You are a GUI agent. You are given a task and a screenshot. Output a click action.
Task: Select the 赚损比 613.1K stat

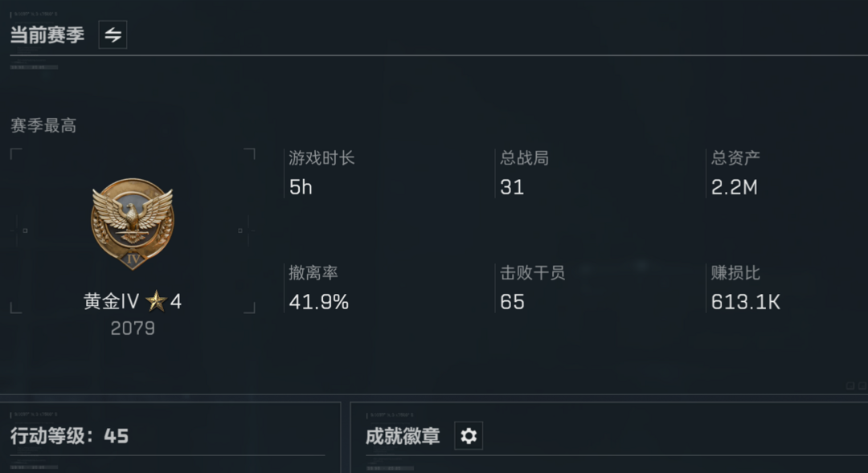[x=746, y=287]
